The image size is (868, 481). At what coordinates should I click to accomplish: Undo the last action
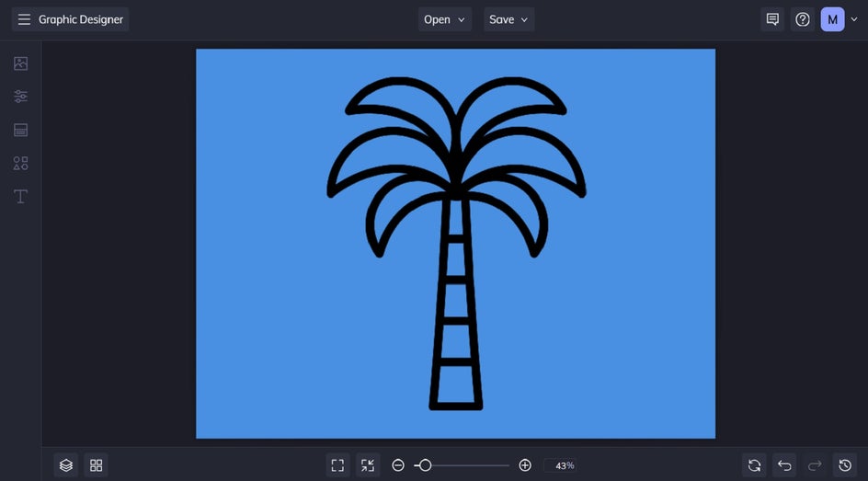pos(784,465)
